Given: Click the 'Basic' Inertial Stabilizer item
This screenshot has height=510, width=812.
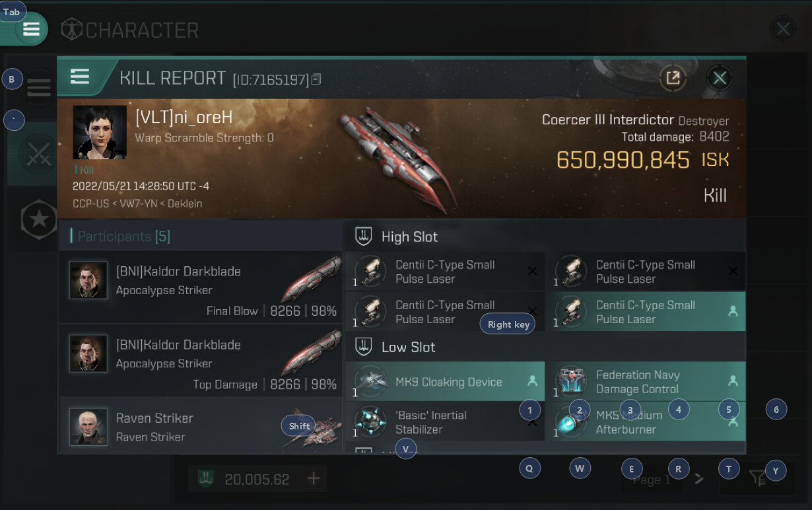Looking at the screenshot, I should point(445,422).
